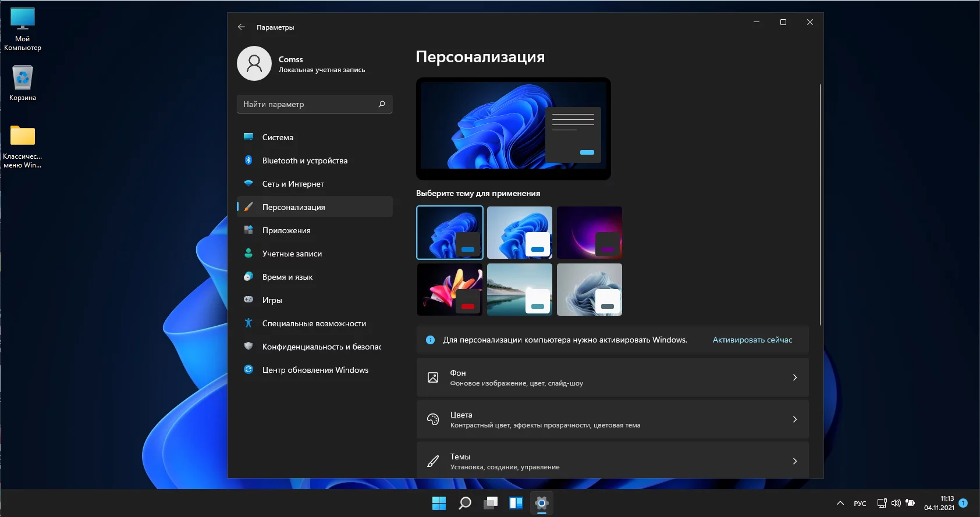Expand the Темы themes settings
Image resolution: width=980 pixels, height=517 pixels.
612,461
